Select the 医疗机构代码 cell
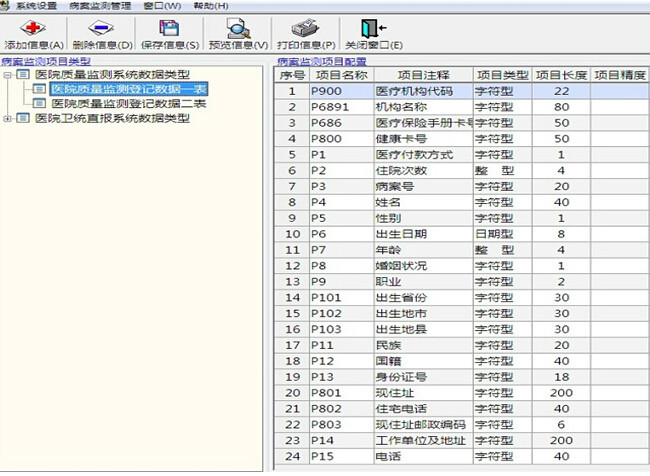Screen dimensions: 650x476 423,91
